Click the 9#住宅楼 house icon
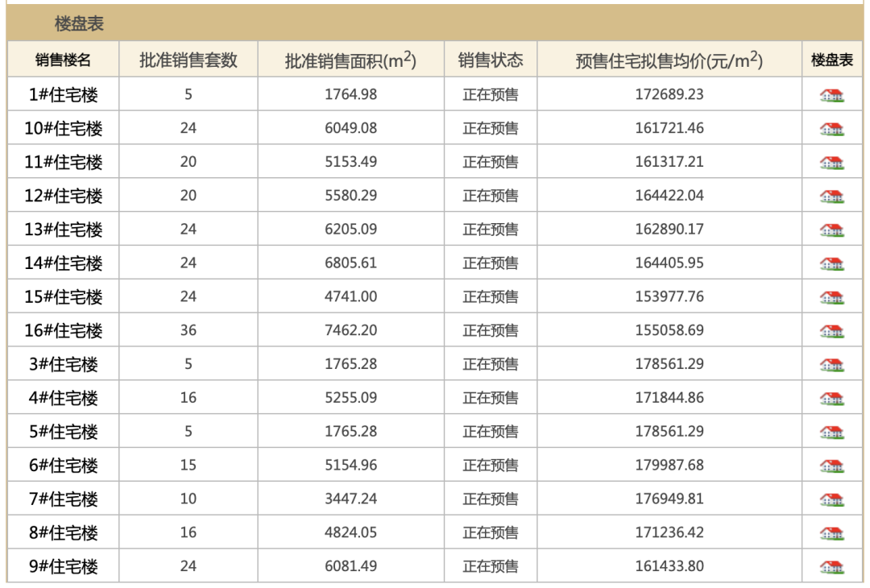The image size is (870, 588). (x=831, y=567)
